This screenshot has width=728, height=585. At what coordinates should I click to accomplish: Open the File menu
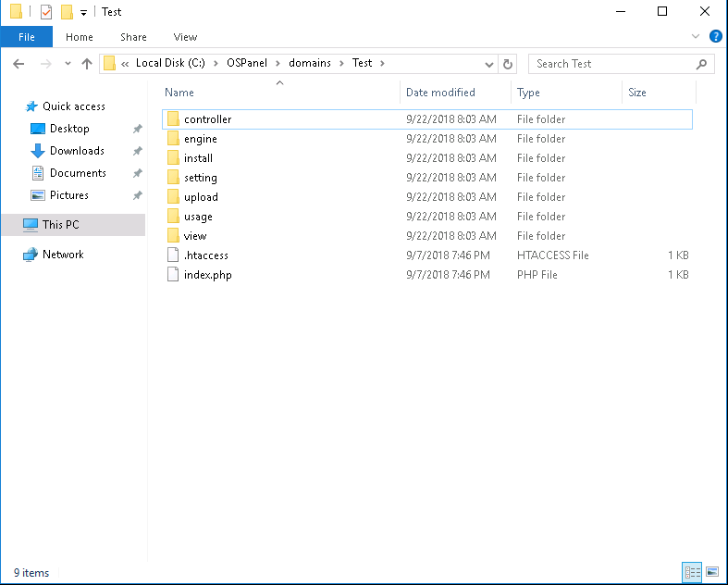[x=27, y=37]
